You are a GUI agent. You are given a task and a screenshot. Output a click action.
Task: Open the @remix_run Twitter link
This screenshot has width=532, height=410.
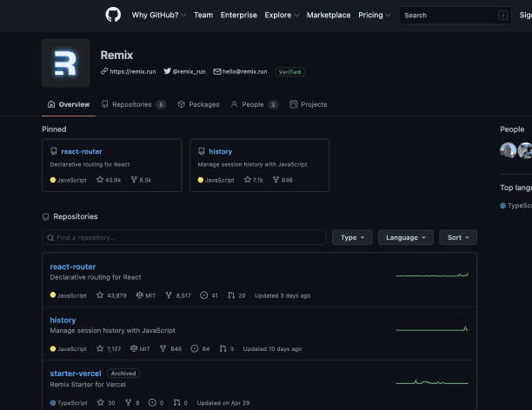click(x=189, y=71)
